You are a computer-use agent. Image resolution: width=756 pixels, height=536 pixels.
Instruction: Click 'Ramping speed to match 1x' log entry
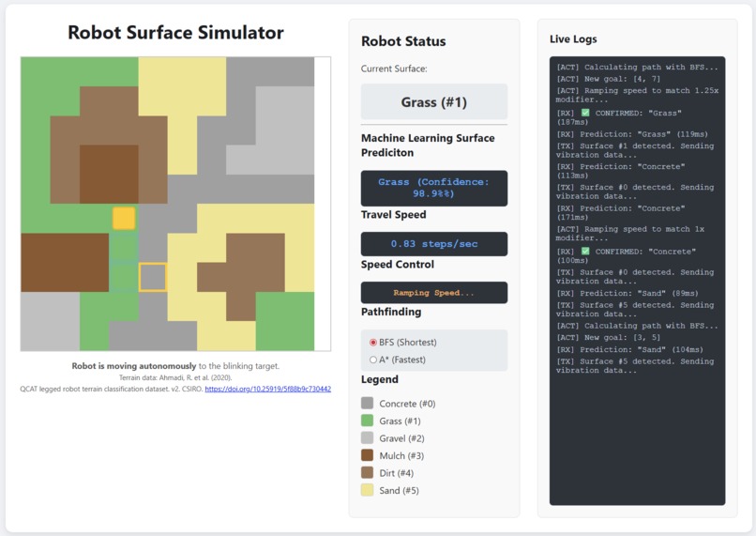[629, 234]
